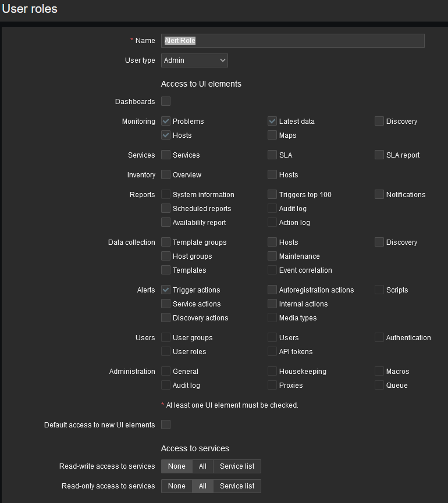This screenshot has height=503, width=448.
Task: Enable the API tokens checkbox
Action: click(x=272, y=352)
